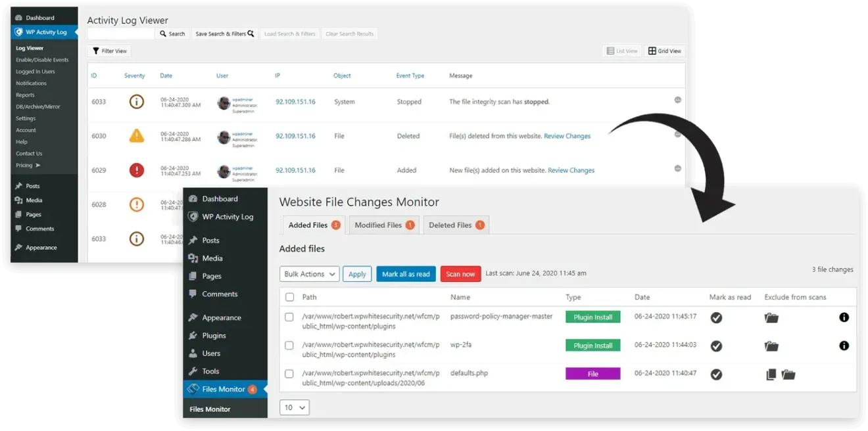Click Save Search & Filters button
This screenshot has width=868, height=431.
point(224,34)
